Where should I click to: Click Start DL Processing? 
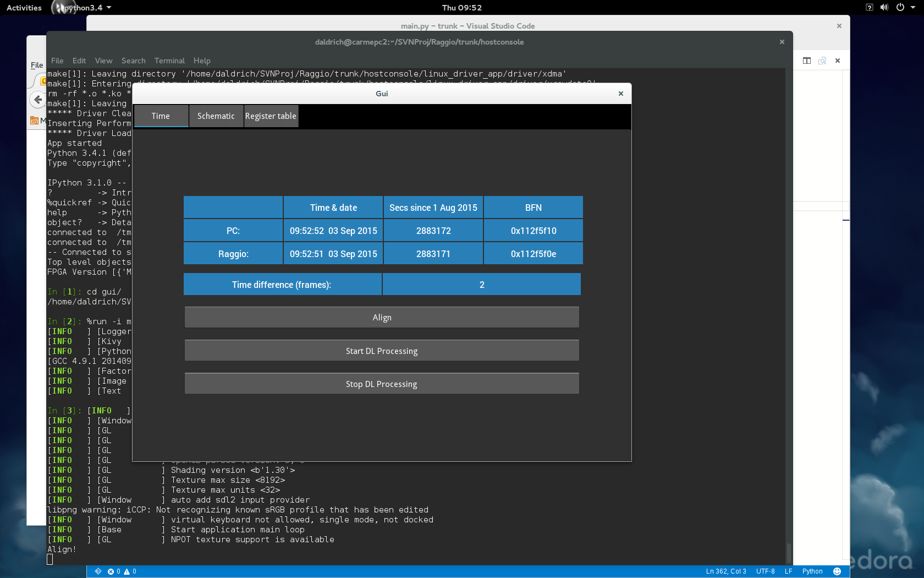pyautogui.click(x=382, y=351)
